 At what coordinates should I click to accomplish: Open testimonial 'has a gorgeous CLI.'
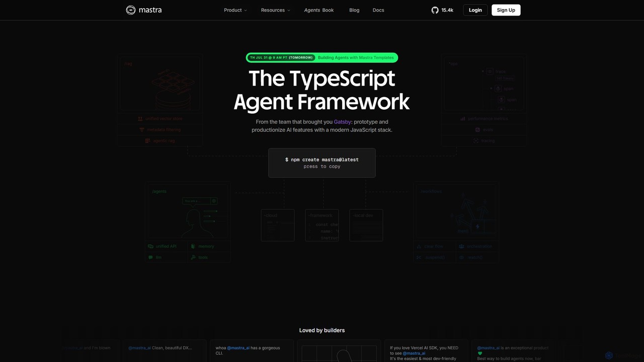coord(251,350)
